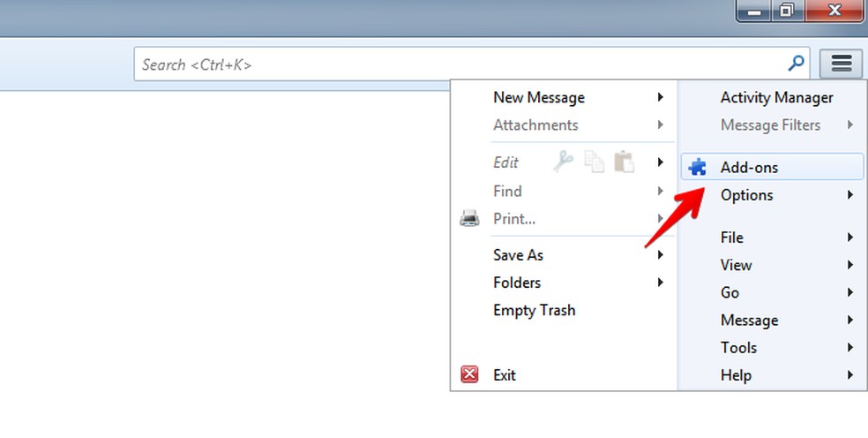868x438 pixels.
Task: Open the Add-ons manager entry
Action: (772, 167)
